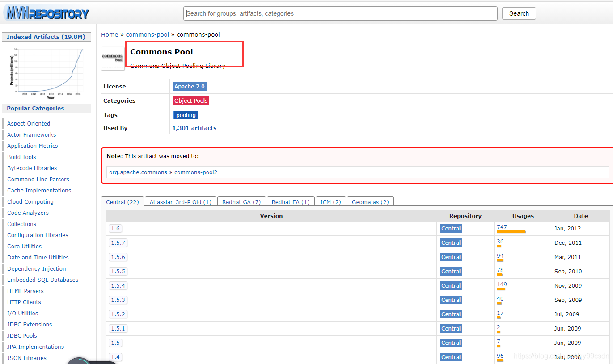Open the Cache Implementations category
This screenshot has height=364, width=613.
click(x=39, y=190)
